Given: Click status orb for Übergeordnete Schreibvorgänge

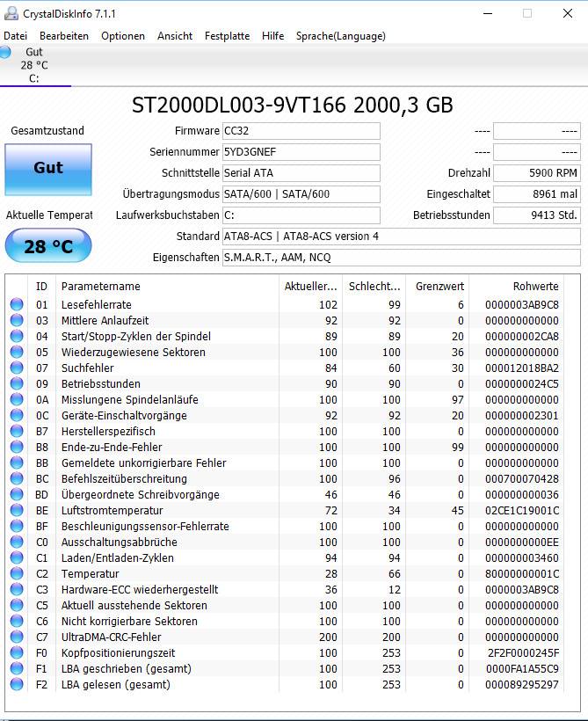Looking at the screenshot, I should click(17, 494).
